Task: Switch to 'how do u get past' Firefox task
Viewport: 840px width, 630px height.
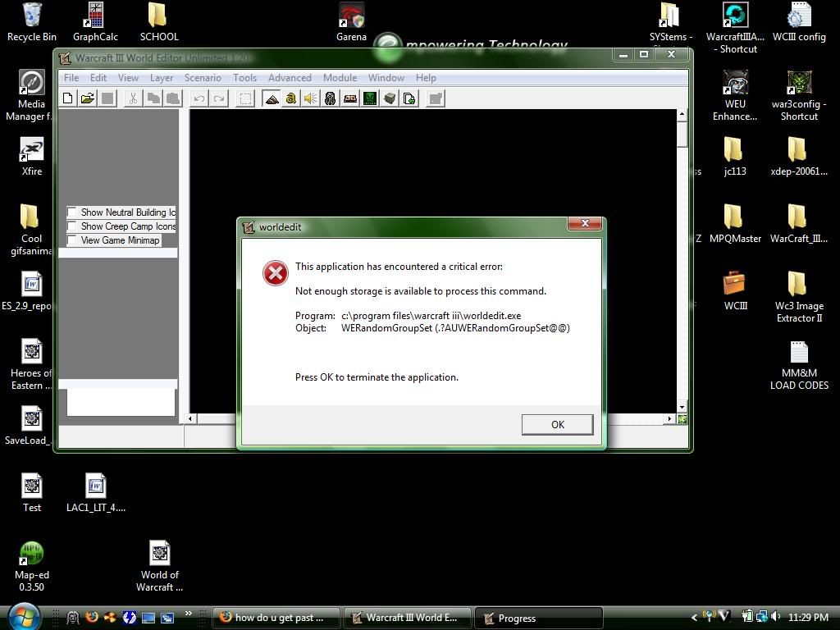Action: tap(276, 618)
